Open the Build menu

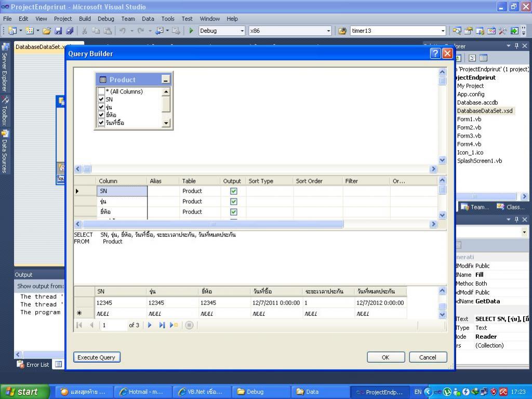tap(85, 19)
